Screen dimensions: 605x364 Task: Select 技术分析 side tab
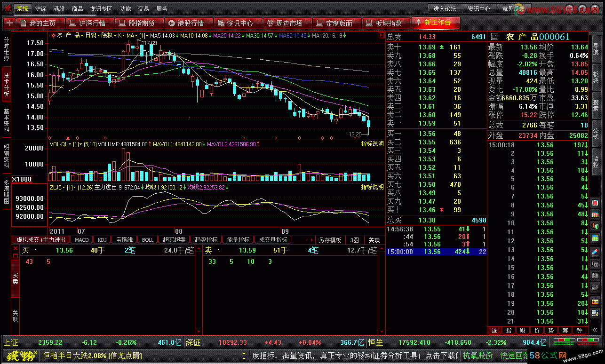(6, 85)
